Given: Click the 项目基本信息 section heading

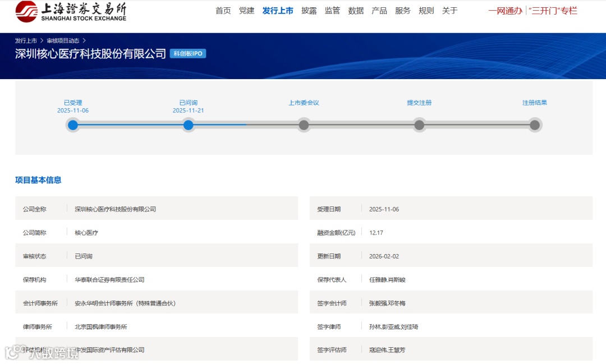Looking at the screenshot, I should point(38,180).
